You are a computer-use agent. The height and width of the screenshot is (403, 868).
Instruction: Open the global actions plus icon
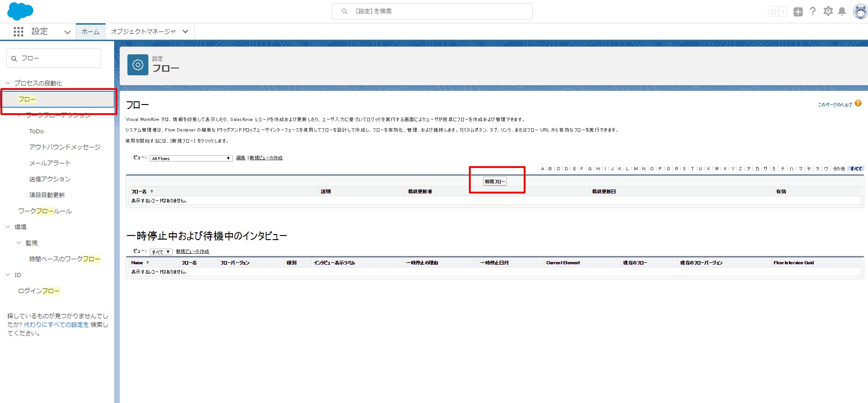(798, 12)
